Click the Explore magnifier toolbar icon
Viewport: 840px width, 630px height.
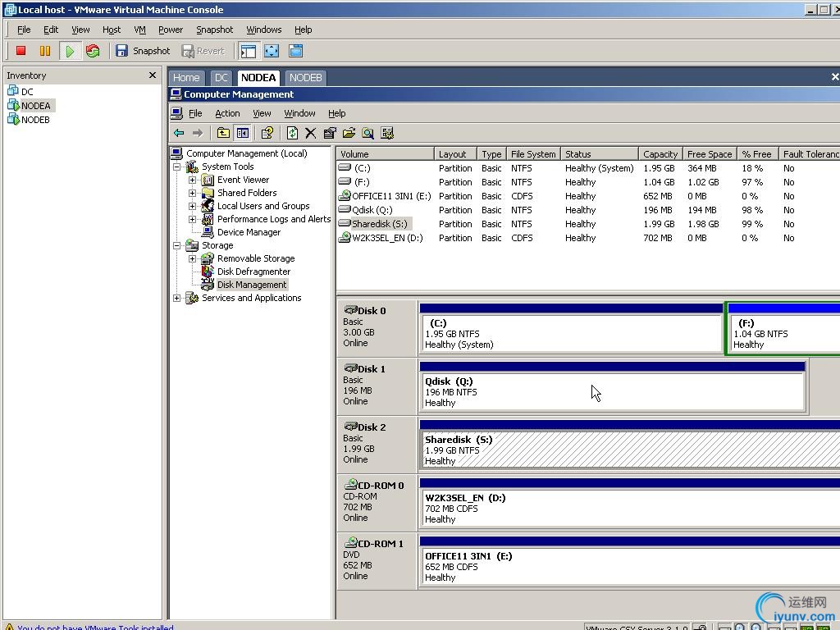367,133
